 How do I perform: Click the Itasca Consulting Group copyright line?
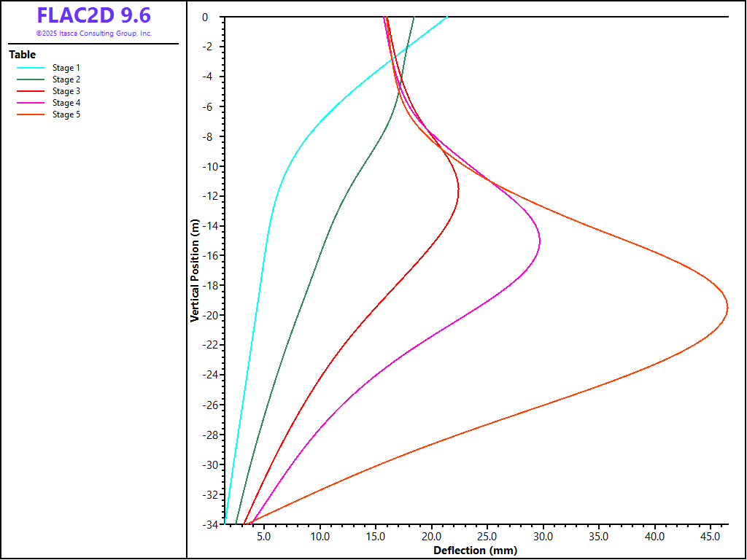tap(93, 34)
